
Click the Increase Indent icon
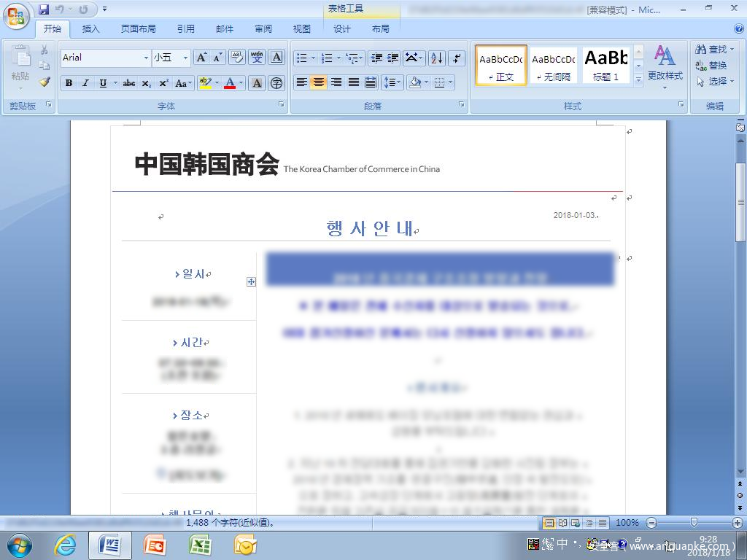(x=393, y=58)
